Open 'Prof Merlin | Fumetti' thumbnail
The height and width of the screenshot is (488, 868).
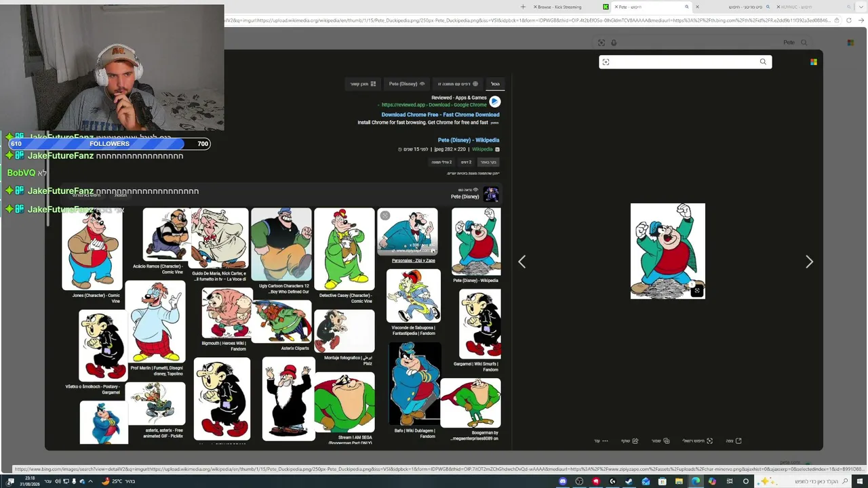pyautogui.click(x=155, y=322)
